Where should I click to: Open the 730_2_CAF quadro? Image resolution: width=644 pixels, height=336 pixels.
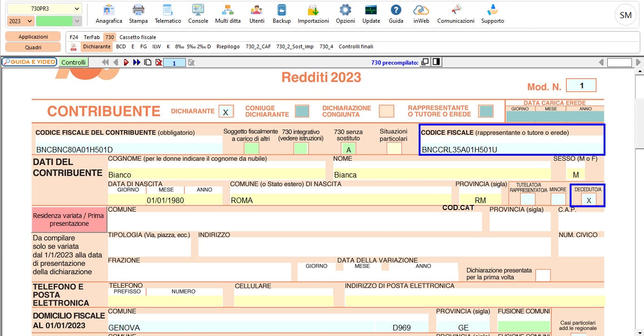click(x=258, y=46)
